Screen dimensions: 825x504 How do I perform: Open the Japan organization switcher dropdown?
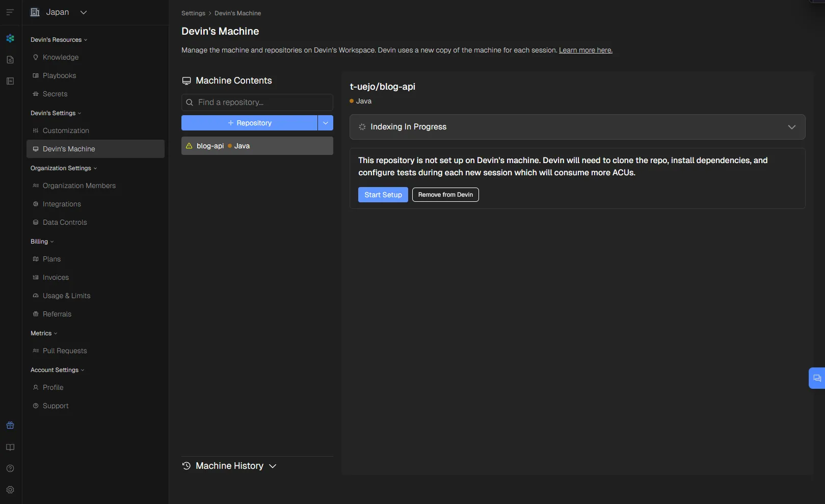(x=59, y=12)
